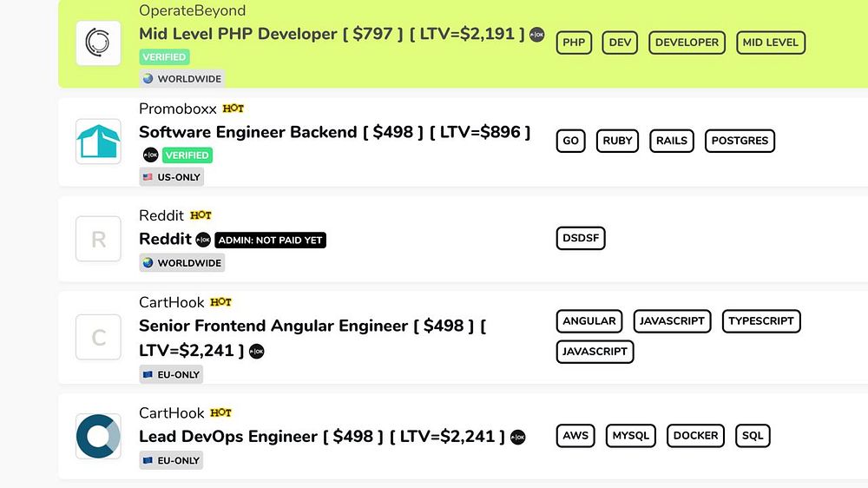
Task: Click the EU flag on the Lead DevOps listing
Action: click(148, 460)
